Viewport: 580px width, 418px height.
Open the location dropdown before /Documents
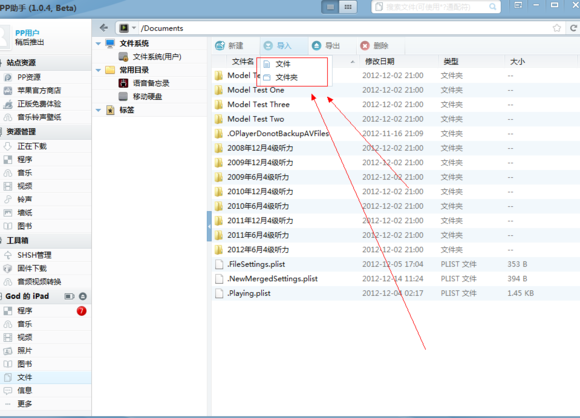(x=134, y=28)
